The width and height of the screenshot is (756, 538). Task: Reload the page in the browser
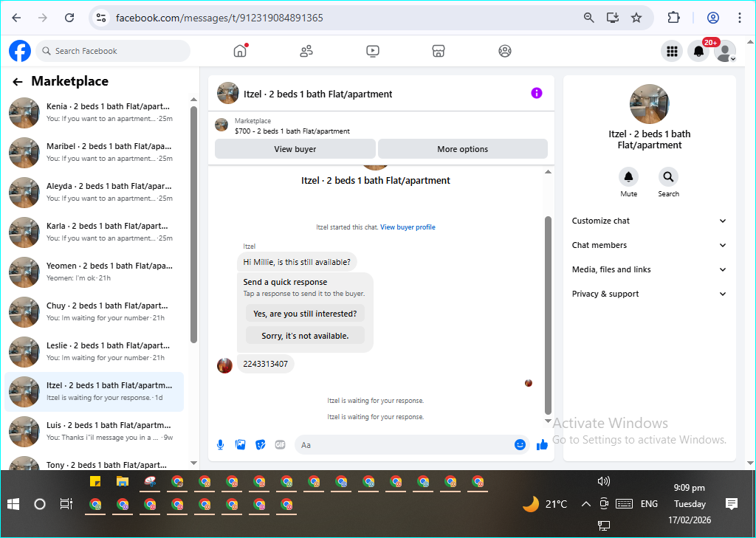[69, 18]
